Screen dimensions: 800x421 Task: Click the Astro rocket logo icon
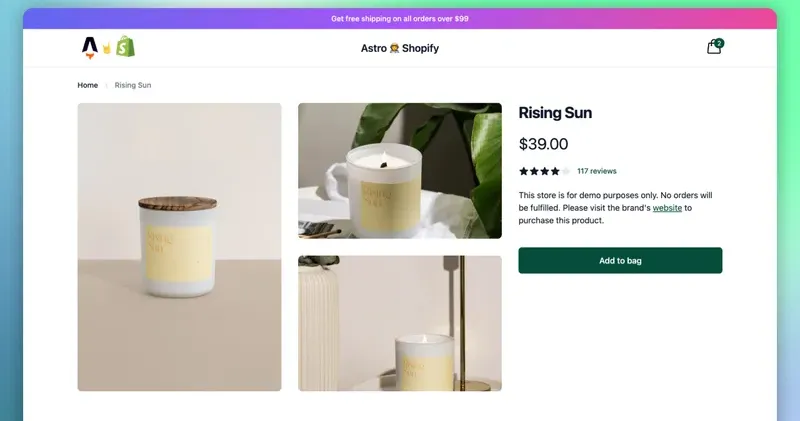coord(90,46)
